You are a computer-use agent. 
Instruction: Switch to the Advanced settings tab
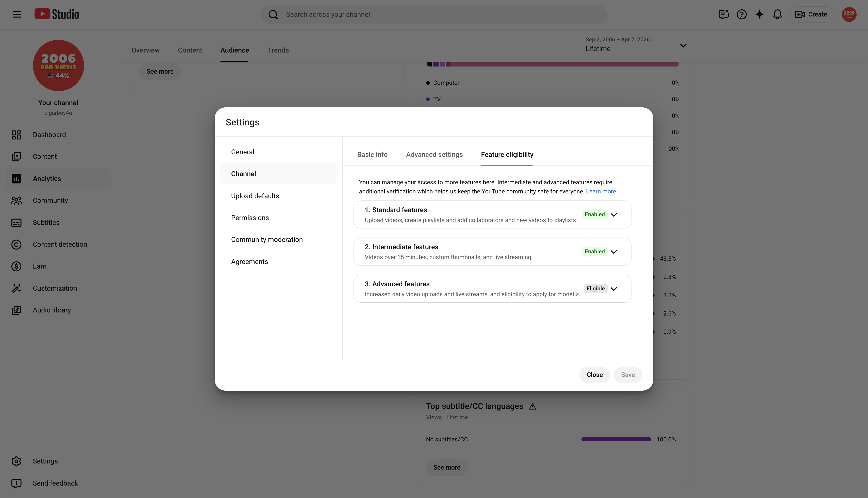[434, 155]
